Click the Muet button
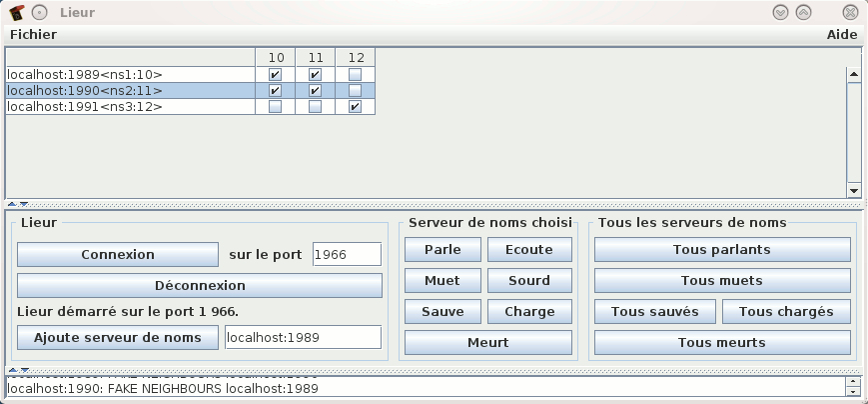 pyautogui.click(x=442, y=280)
